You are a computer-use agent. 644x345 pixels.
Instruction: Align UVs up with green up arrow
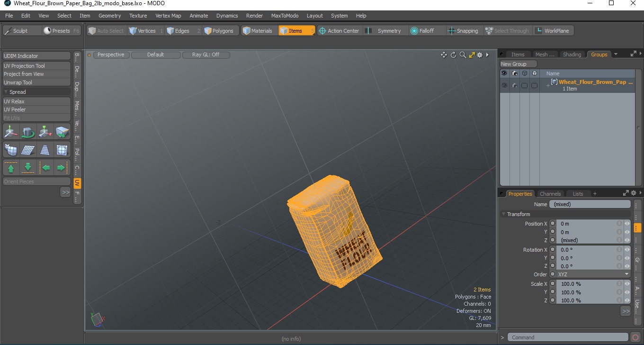(11, 168)
